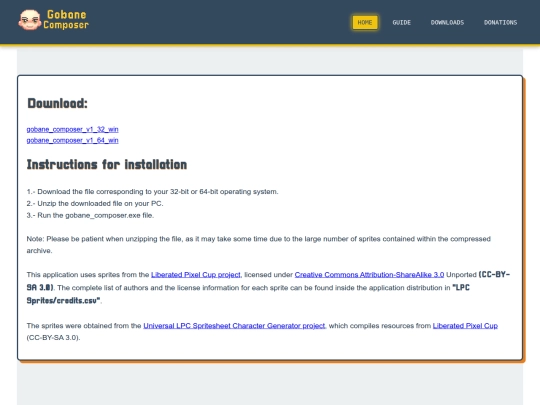Go to the DONATIONS page
The width and height of the screenshot is (540, 405).
[500, 22]
